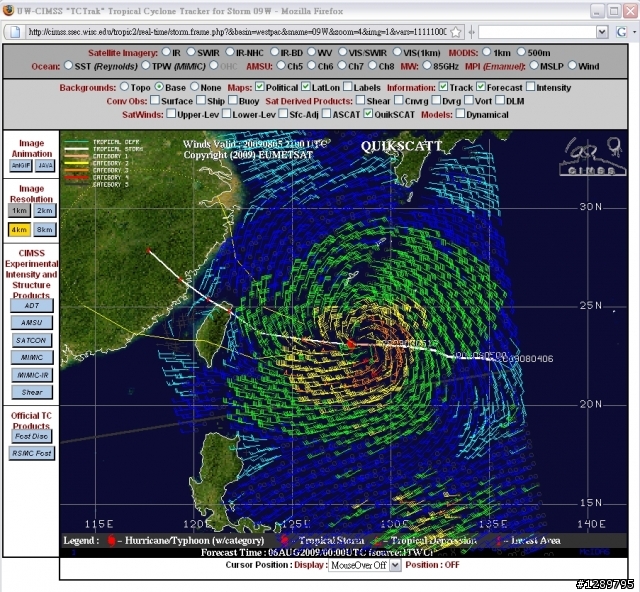Select the 4km resolution button
The width and height of the screenshot is (640, 592).
19,229
